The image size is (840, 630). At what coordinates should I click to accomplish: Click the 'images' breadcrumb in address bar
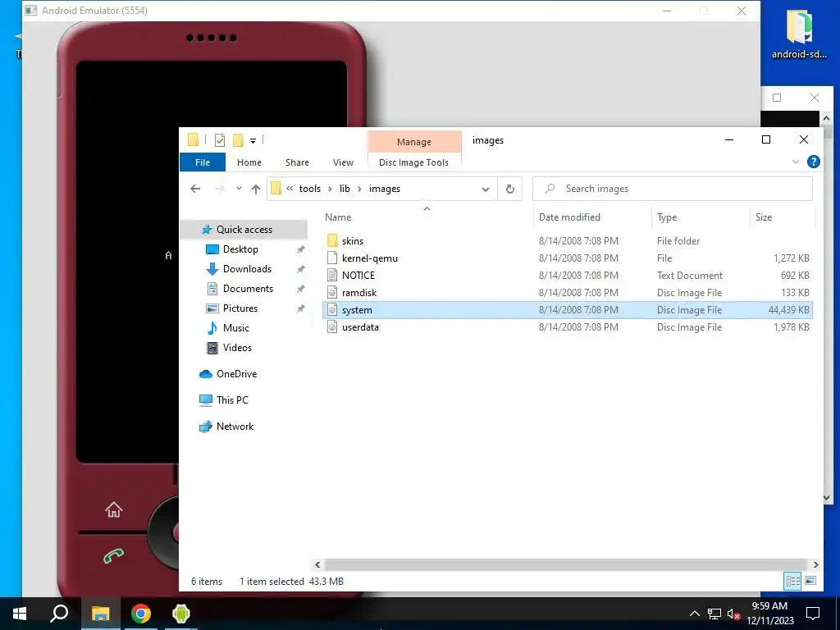384,189
